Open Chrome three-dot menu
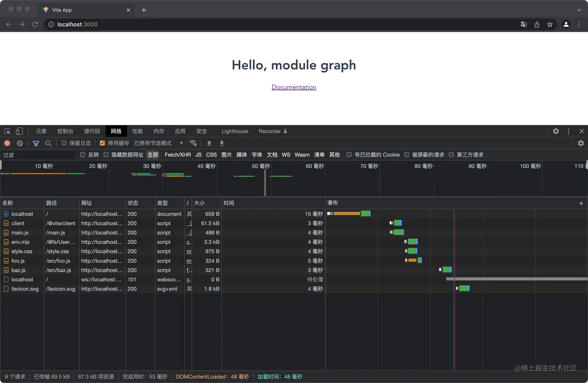Viewport: 588px width, 383px height. 579,24
